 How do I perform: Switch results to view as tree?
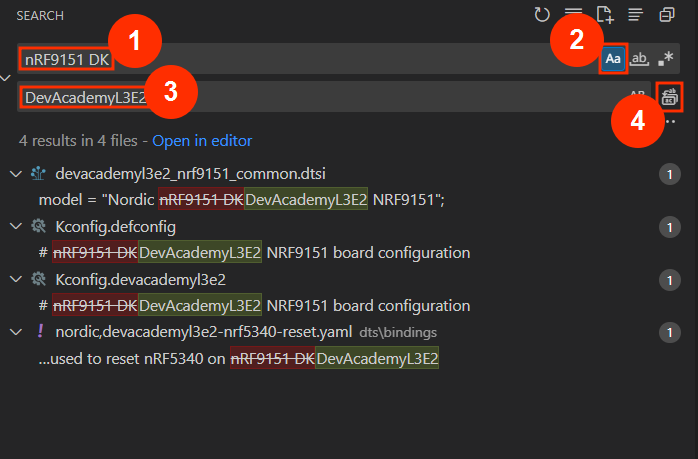[x=636, y=15]
